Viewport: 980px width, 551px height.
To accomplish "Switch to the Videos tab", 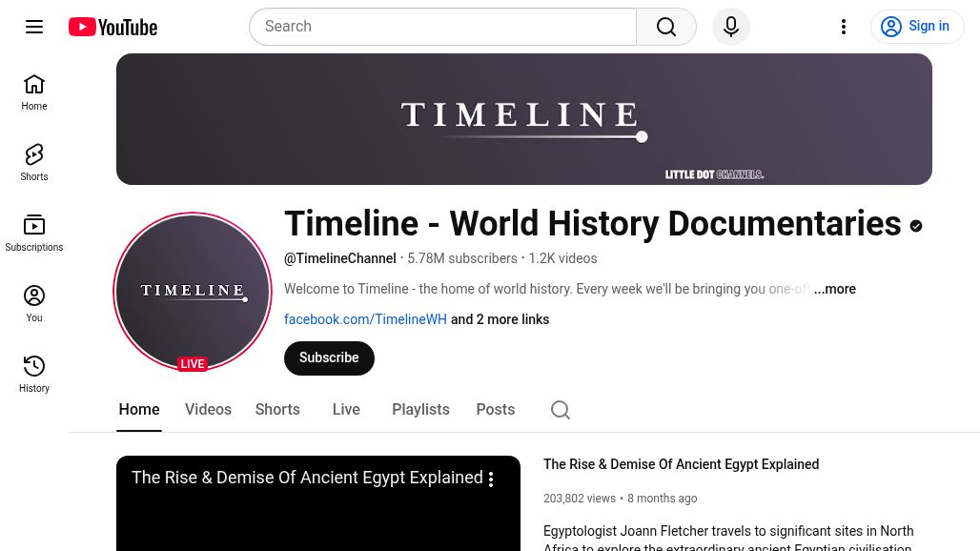I will 208,409.
